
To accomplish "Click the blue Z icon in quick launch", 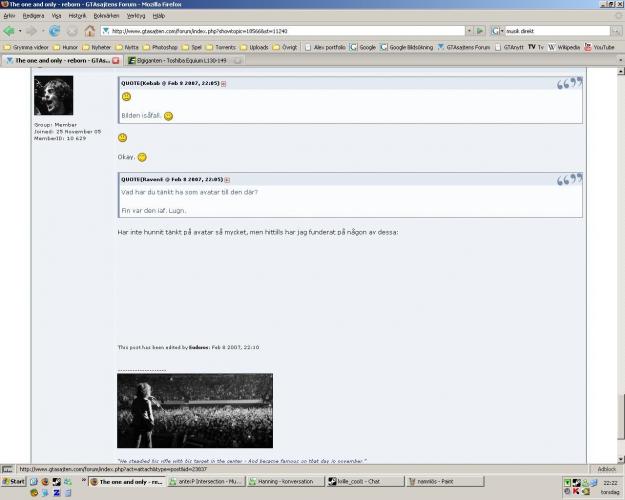I will [x=56, y=493].
